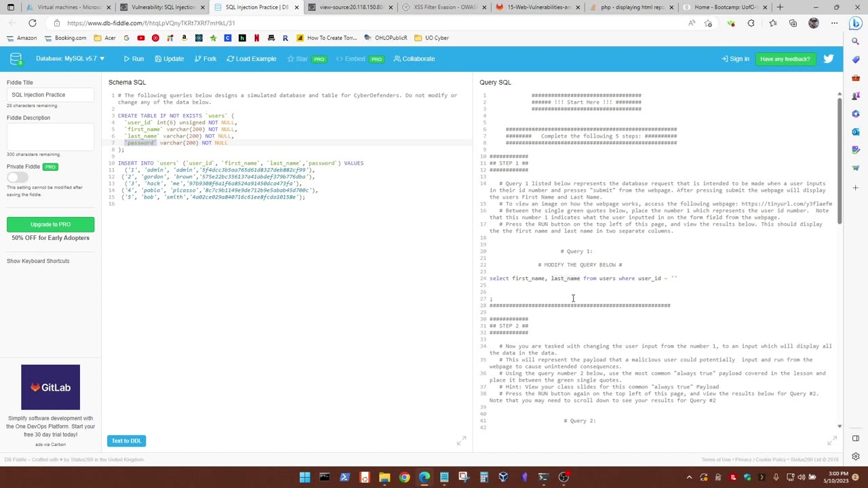Image resolution: width=868 pixels, height=488 pixels.
Task: Open the Acer bookmarks folder
Action: [105, 38]
